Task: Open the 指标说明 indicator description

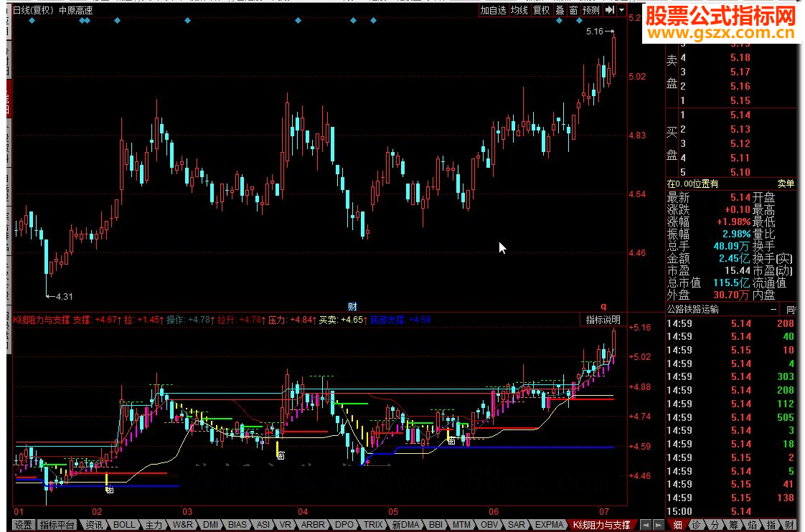Action: pyautogui.click(x=603, y=320)
